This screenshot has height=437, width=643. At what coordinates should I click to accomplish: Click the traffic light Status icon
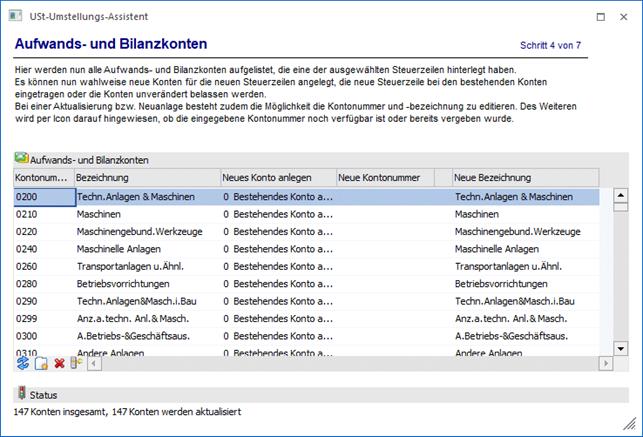(22, 394)
